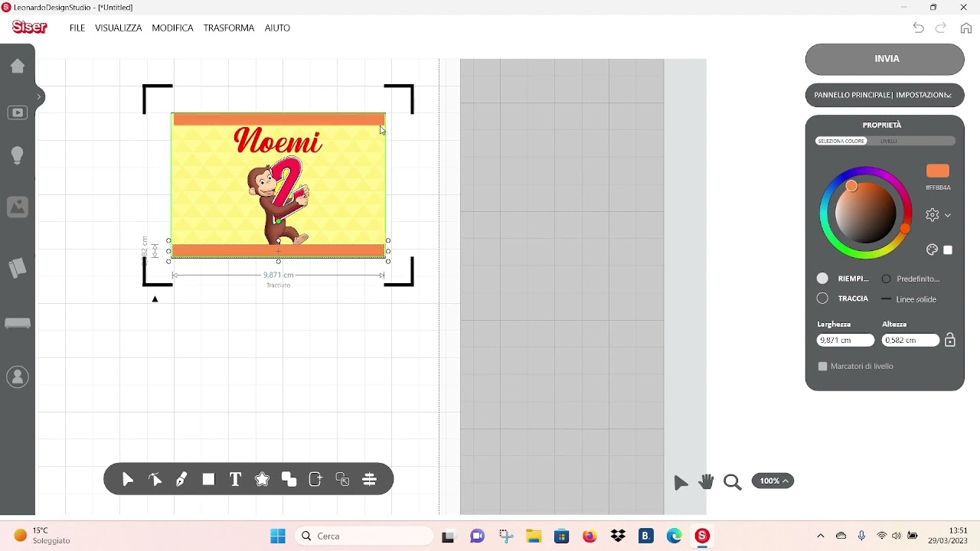Viewport: 980px width, 551px height.
Task: Show hidden system tray icons
Action: [x=821, y=536]
